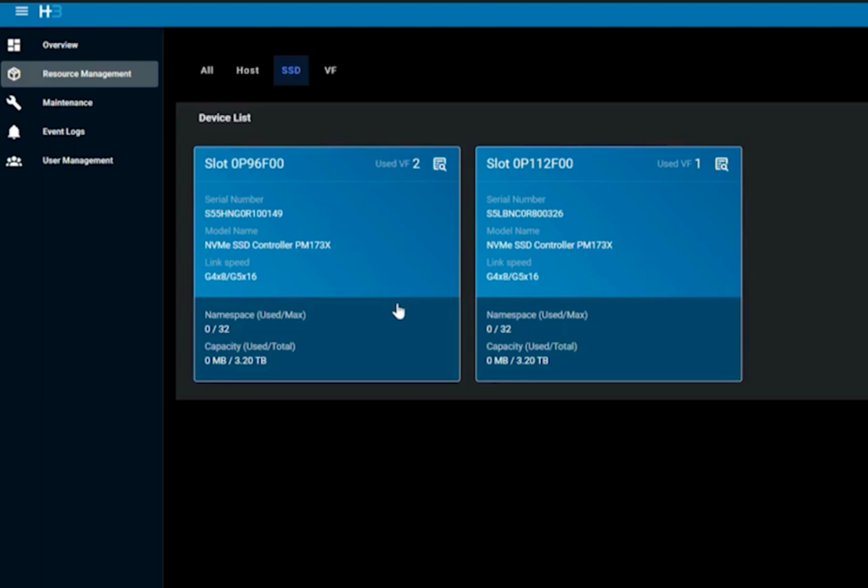Click capacity 0 MB / 3.20 TB in Slot 0P112F00
Screen dimensions: 868x588
(518, 360)
